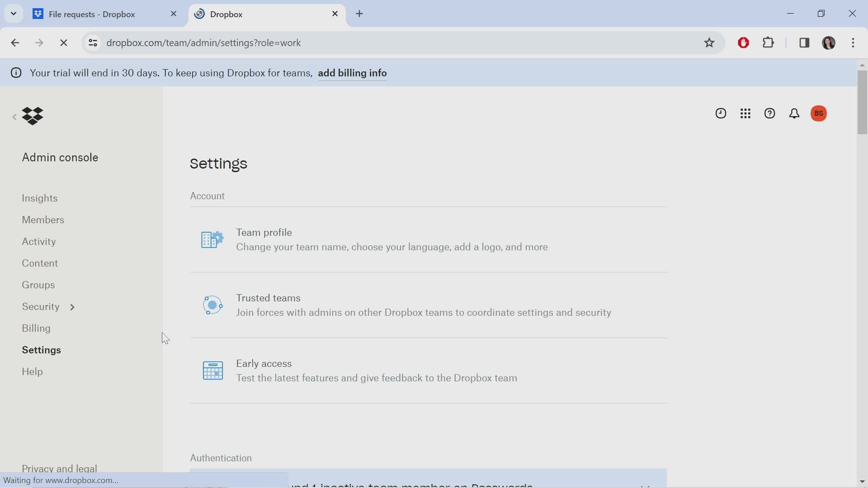The image size is (868, 488).
Task: Click the page vertical scrollbar thumb
Action: tap(862, 102)
